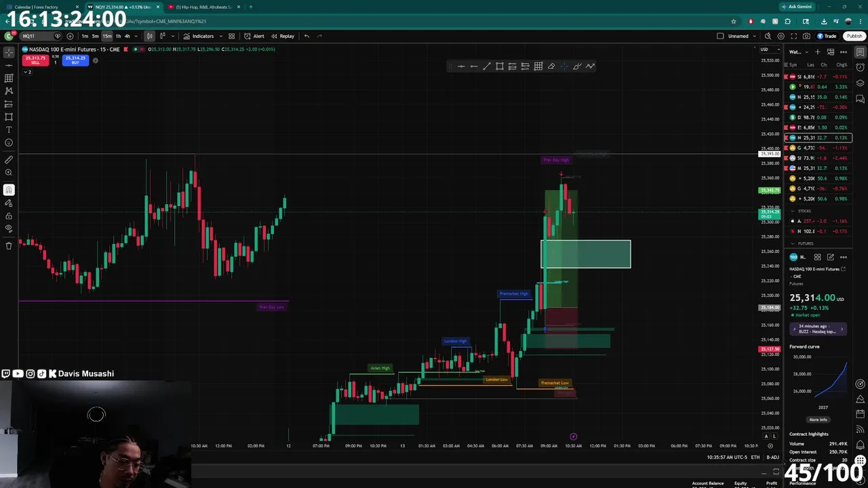Open the Alerts clock panel in right sidebar

[861, 67]
